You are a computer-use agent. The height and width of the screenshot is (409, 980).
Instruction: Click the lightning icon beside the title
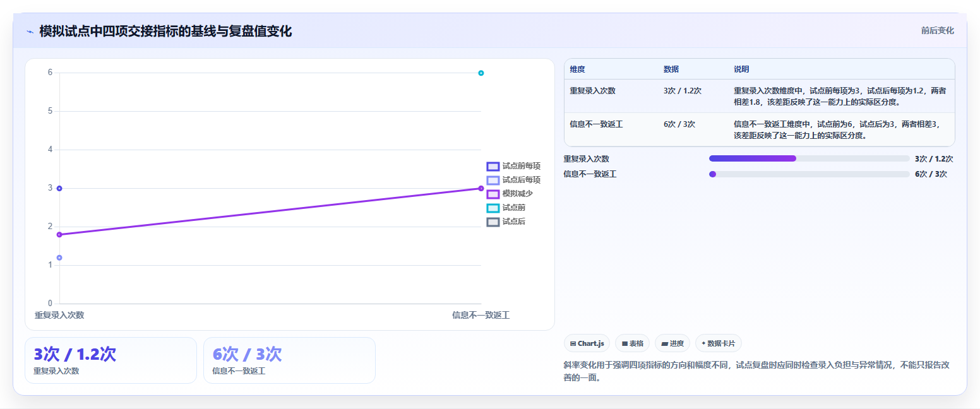30,32
